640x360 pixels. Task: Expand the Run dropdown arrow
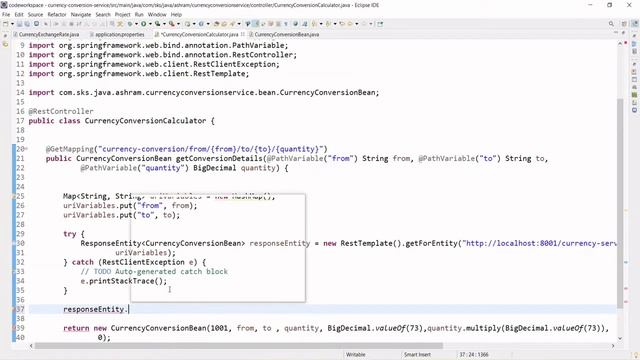click(150, 24)
